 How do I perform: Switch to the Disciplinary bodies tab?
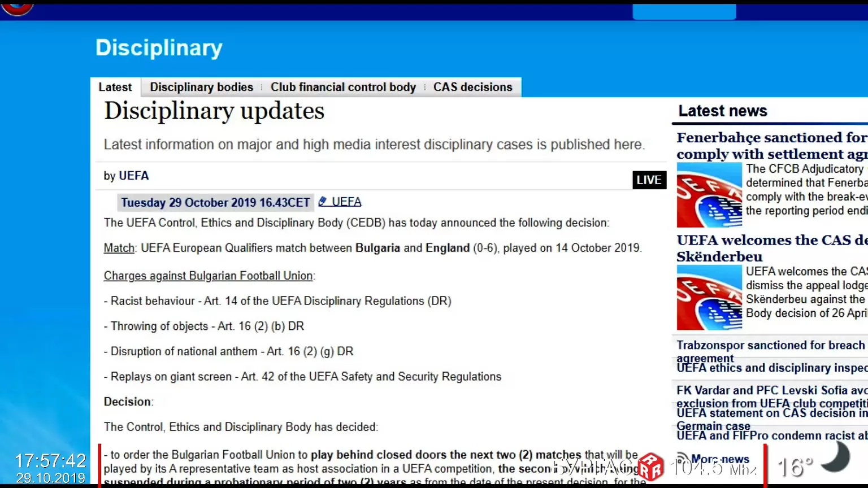click(x=202, y=87)
